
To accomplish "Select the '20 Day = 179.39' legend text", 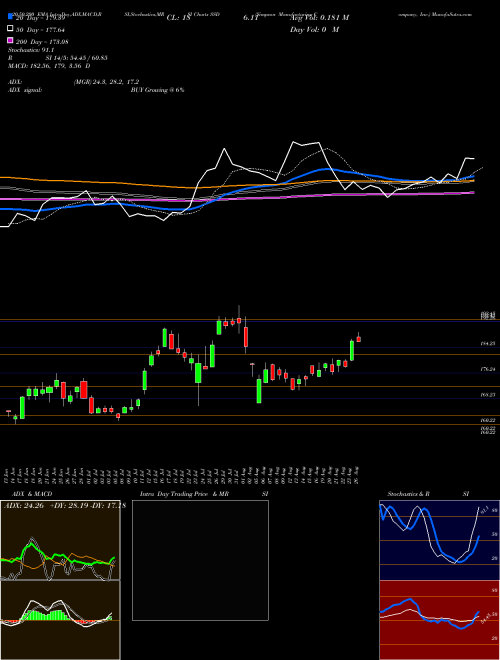I will point(39,18).
